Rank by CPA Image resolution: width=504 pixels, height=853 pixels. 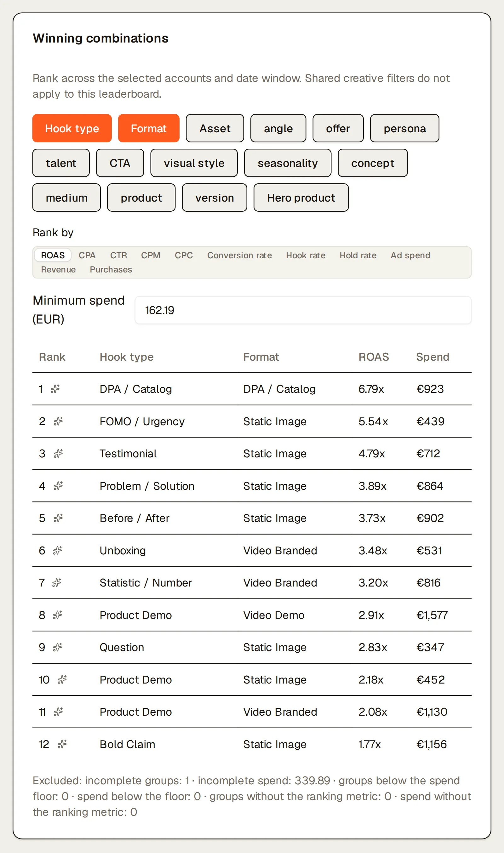point(87,255)
